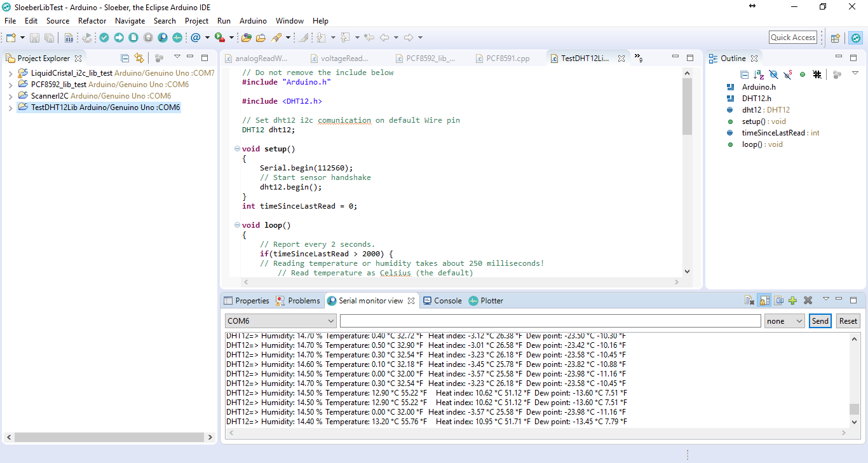Image resolution: width=868 pixels, height=463 pixels.
Task: Click the Open Type folder toolbar icon
Action: point(247,38)
